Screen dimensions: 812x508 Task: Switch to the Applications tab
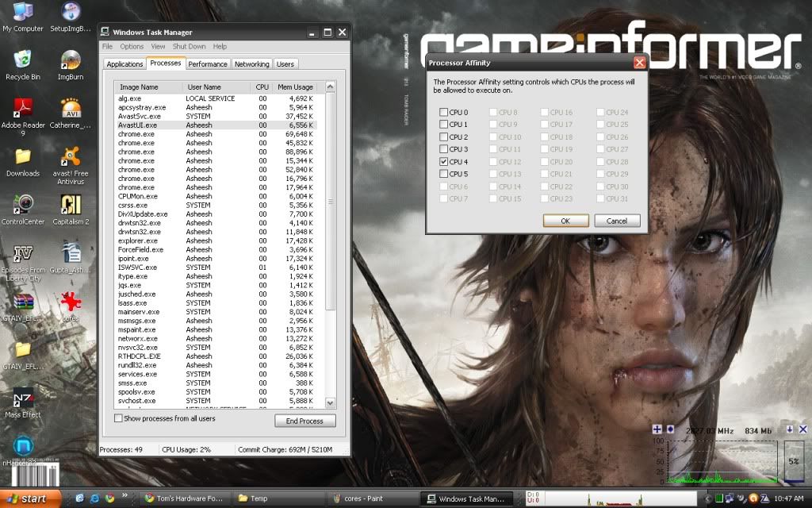(124, 64)
